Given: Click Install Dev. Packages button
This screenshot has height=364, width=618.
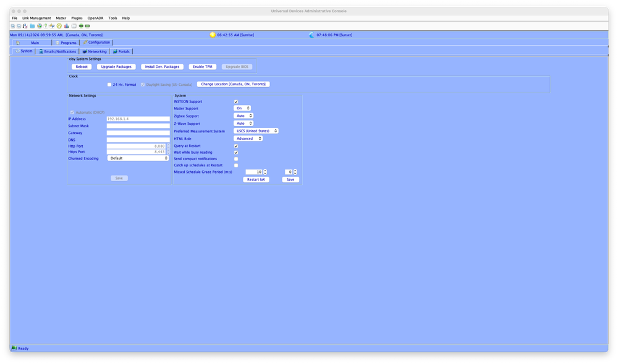Looking at the screenshot, I should [x=162, y=67].
